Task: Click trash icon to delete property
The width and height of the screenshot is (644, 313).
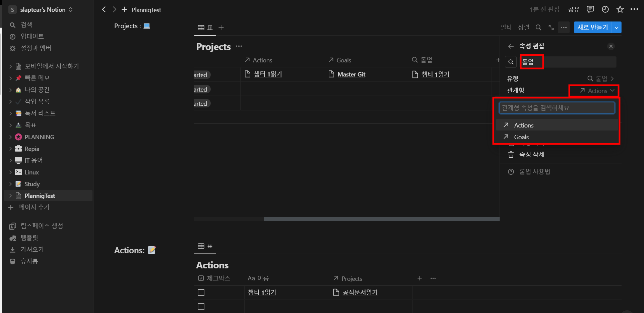Action: [511, 155]
